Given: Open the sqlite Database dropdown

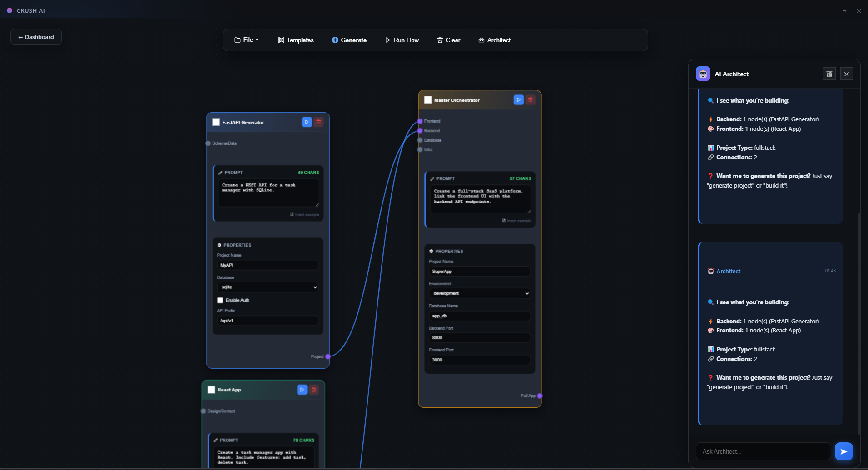Looking at the screenshot, I should point(268,287).
